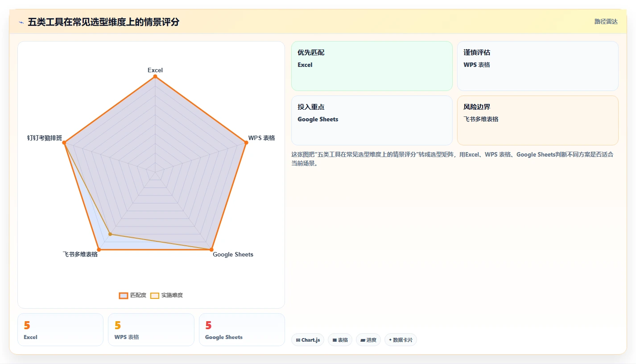Click the 钉钉考勤排班 vertex point on radar
This screenshot has height=364, width=636.
coord(64,143)
